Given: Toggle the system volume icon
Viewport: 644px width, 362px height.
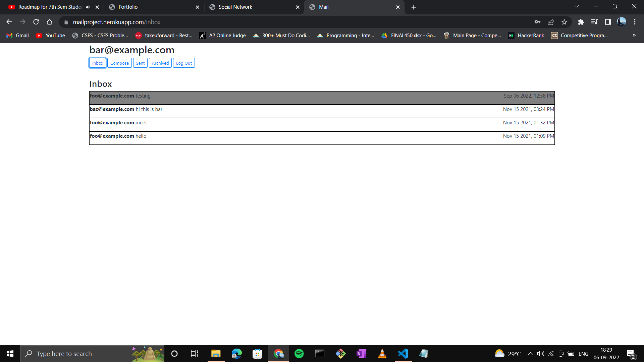Looking at the screenshot, I should point(540,353).
